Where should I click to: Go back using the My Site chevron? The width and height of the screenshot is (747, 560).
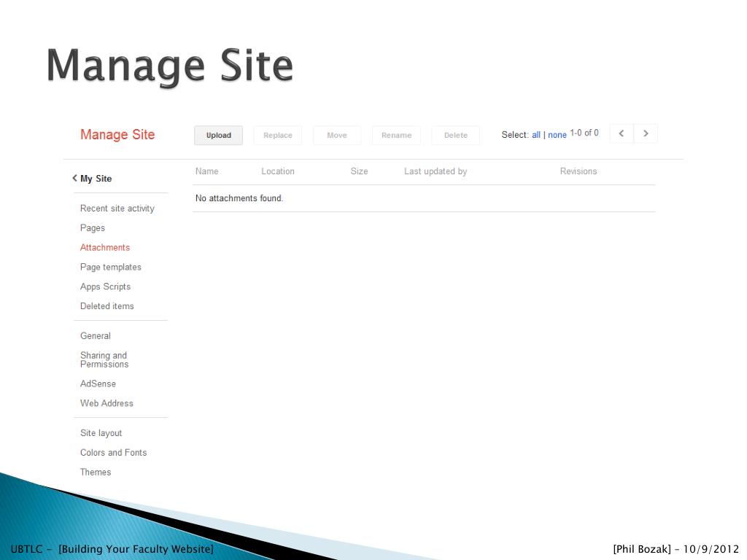coord(75,178)
